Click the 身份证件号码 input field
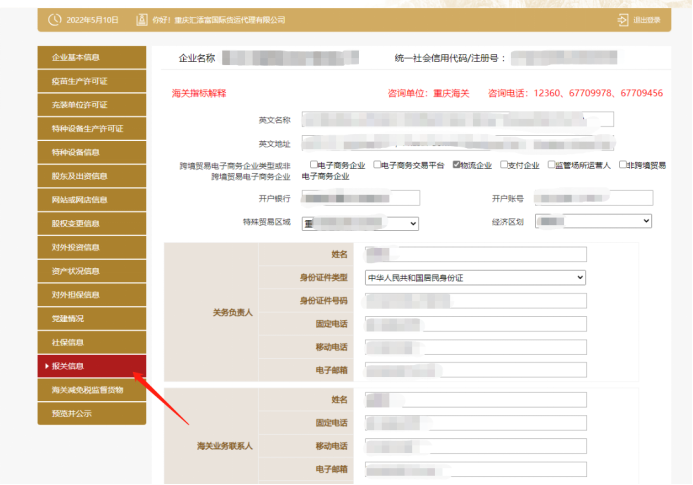 476,301
